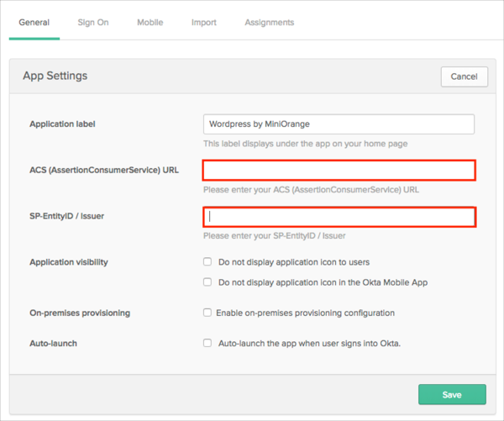Click the SP-EntityID / Issuer input box
Image resolution: width=504 pixels, height=421 pixels.
[339, 217]
